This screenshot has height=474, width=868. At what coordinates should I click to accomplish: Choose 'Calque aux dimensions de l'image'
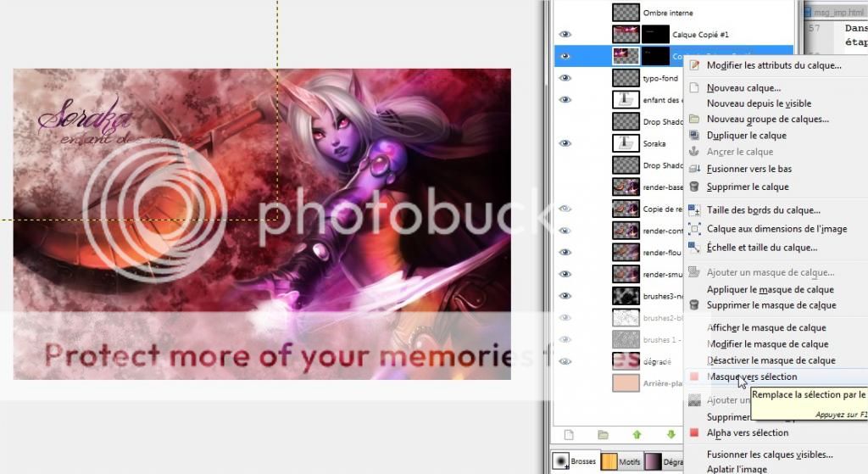[x=776, y=229]
